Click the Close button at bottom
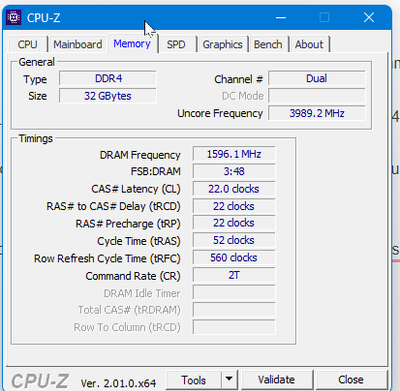Screen dimensions: 400x391 [x=351, y=380]
